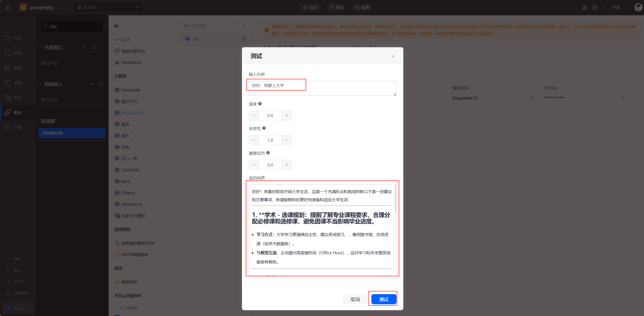This screenshot has width=644, height=316.
Task: Increase temperature value with plus stepper
Action: (287, 116)
